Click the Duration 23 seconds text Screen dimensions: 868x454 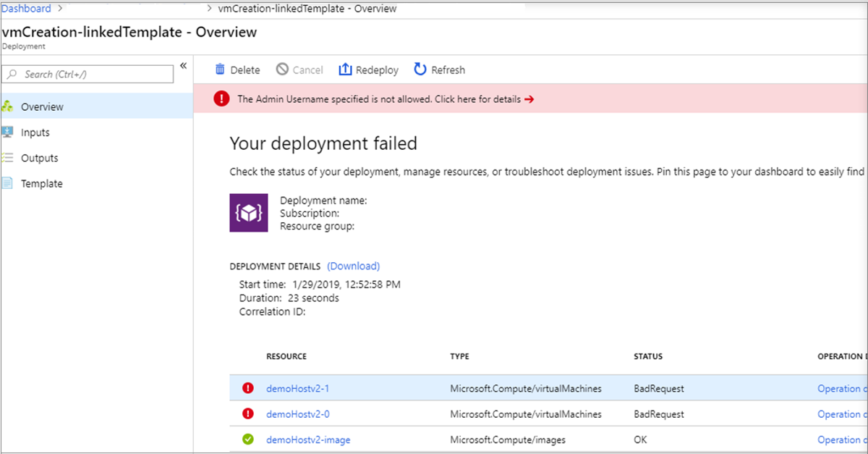click(x=289, y=298)
